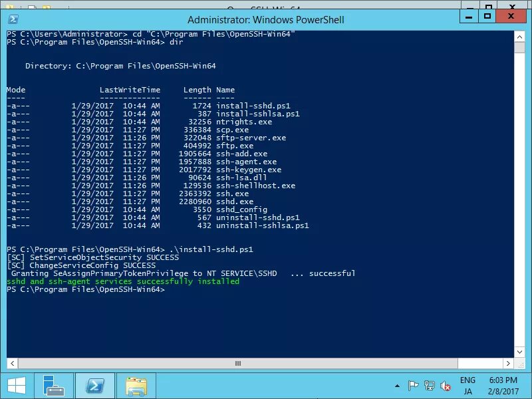Click the vertical scrollbar thumb
The height and width of the screenshot is (399, 532).
(x=519, y=47)
